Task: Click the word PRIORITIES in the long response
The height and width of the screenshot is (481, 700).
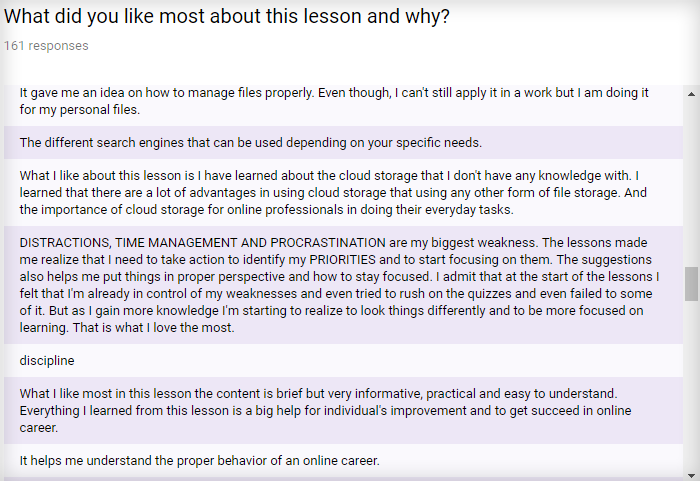Action: click(342, 259)
